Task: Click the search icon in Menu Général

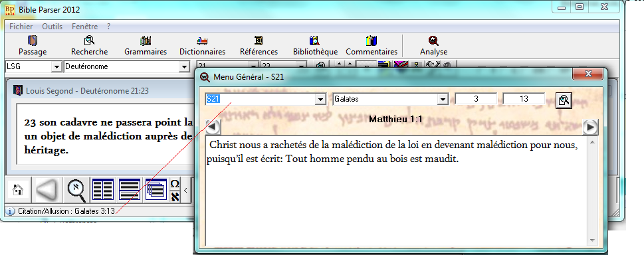Action: click(x=564, y=100)
